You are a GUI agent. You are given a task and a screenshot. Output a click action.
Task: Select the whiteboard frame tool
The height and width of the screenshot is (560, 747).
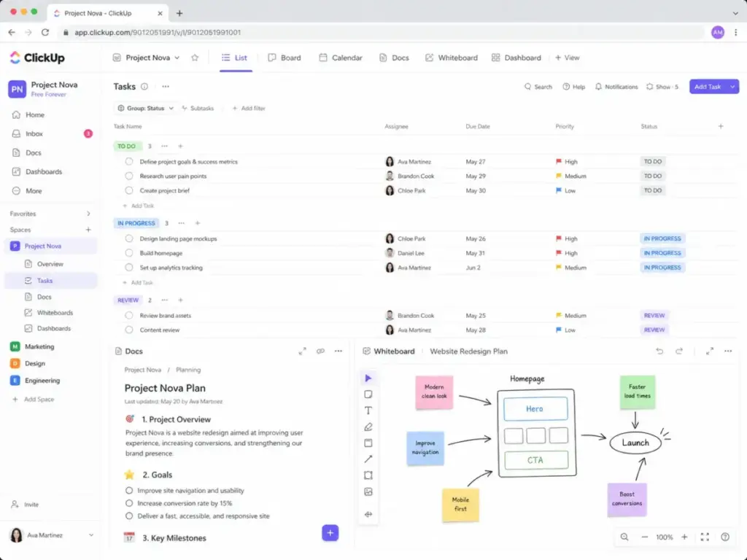tap(368, 475)
